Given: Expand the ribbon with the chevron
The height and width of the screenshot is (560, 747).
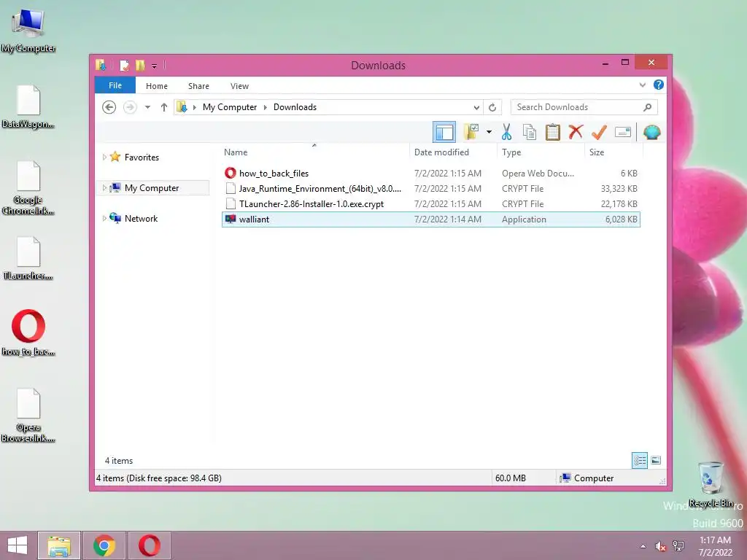Looking at the screenshot, I should point(642,85).
